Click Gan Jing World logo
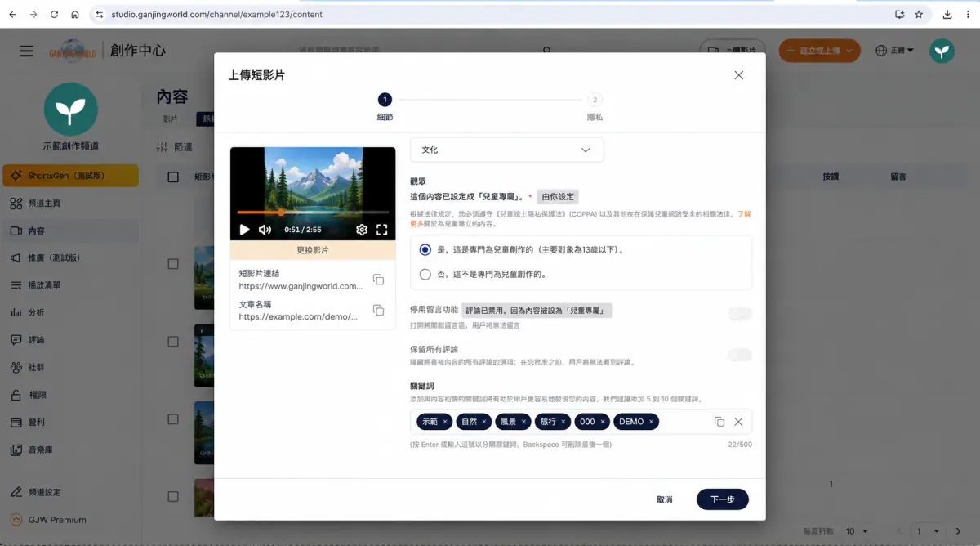980x546 pixels. tap(72, 51)
